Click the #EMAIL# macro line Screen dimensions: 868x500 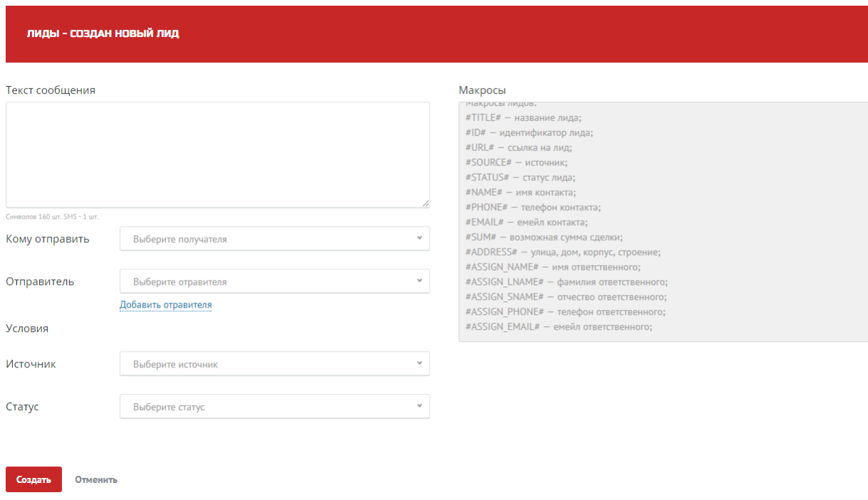click(527, 222)
